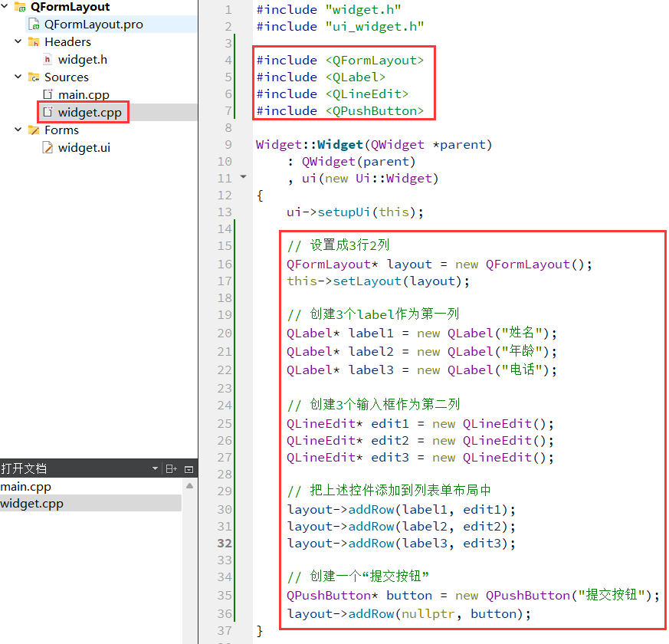The height and width of the screenshot is (644, 669).
Task: Click the comment 创建3个输入框作为第二列
Action: click(385, 404)
